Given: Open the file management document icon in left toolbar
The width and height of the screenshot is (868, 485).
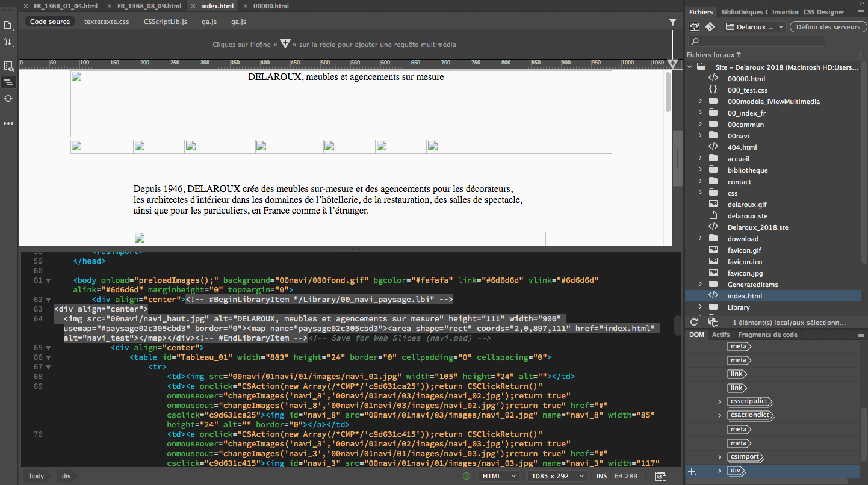Looking at the screenshot, I should (8, 25).
